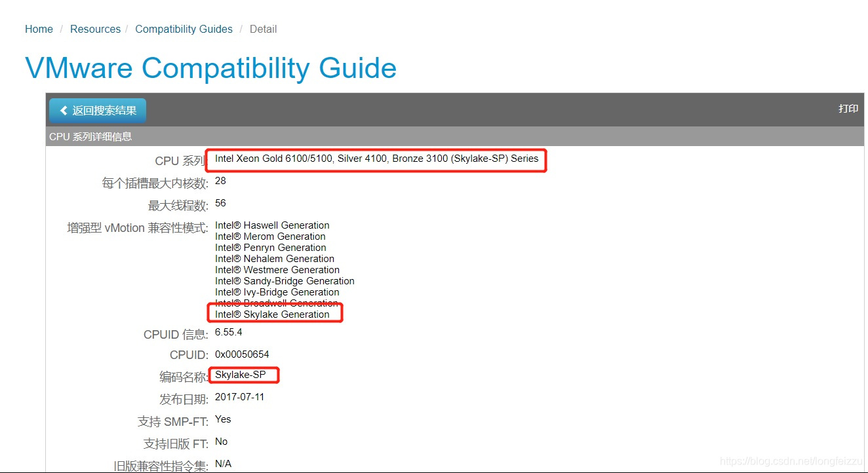Click Intel Ivy-Bridge Generation entry
The image size is (868, 473).
click(277, 292)
